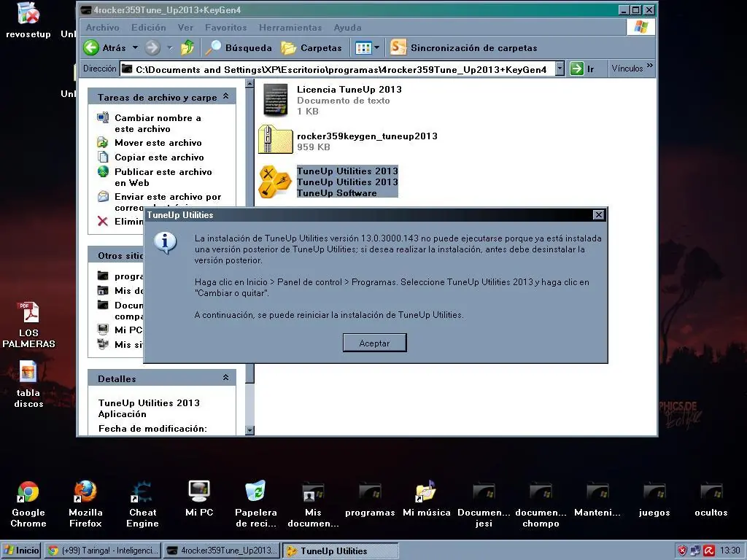
Task: Open the Archivo menu
Action: click(x=102, y=28)
